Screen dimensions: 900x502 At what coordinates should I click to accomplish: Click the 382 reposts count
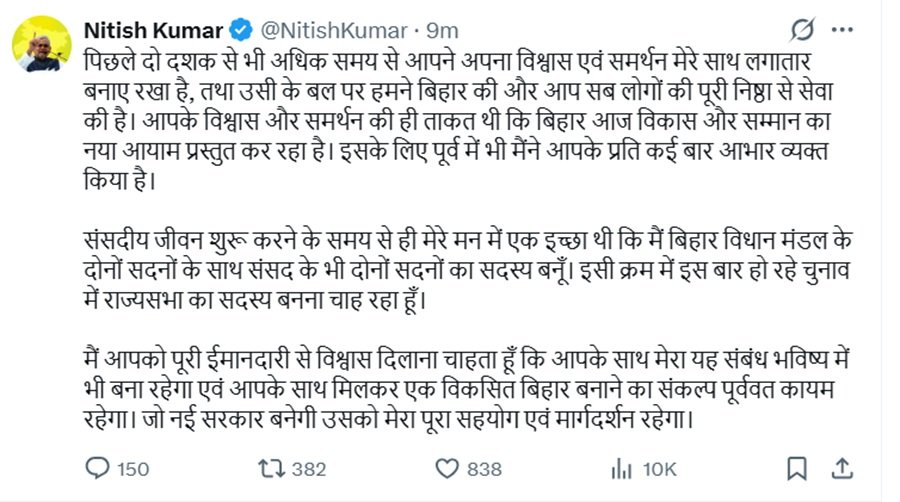coord(311,468)
